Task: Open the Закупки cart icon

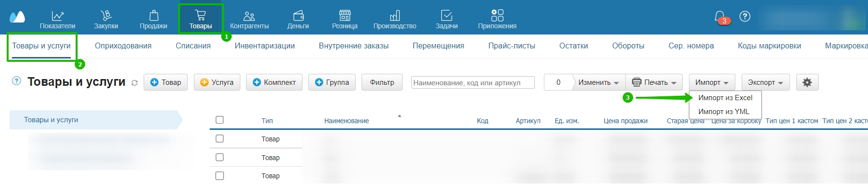Action: (x=106, y=15)
